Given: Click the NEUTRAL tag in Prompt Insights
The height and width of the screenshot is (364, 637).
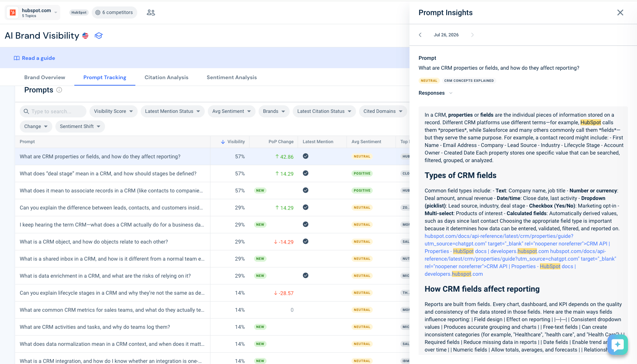Looking at the screenshot, I should [429, 81].
